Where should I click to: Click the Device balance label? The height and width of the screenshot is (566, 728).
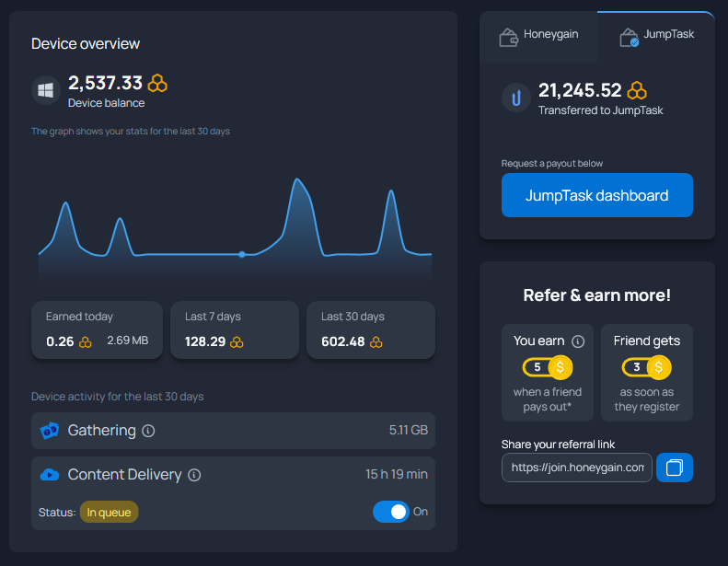(x=107, y=103)
